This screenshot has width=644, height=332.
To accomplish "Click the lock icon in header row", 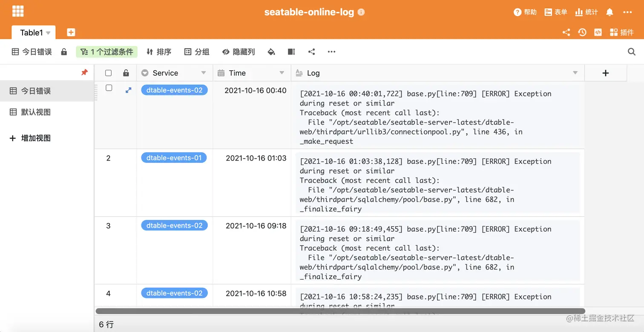I will coord(126,73).
